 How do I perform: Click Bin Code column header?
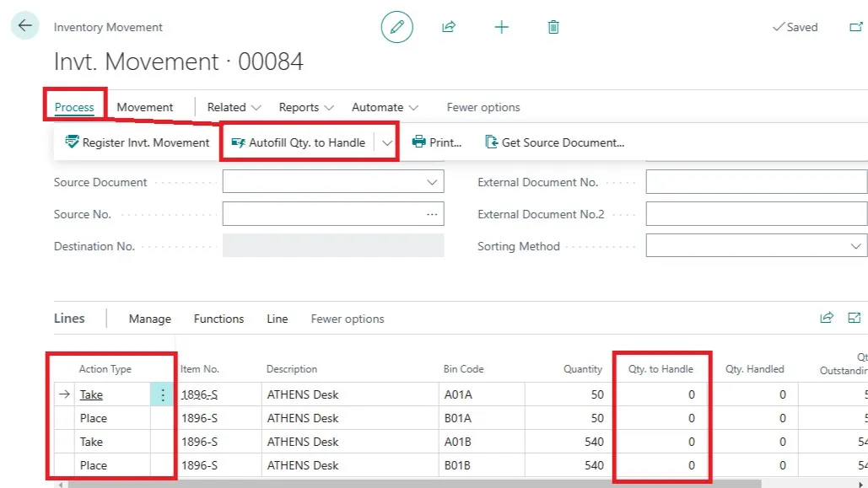click(463, 369)
